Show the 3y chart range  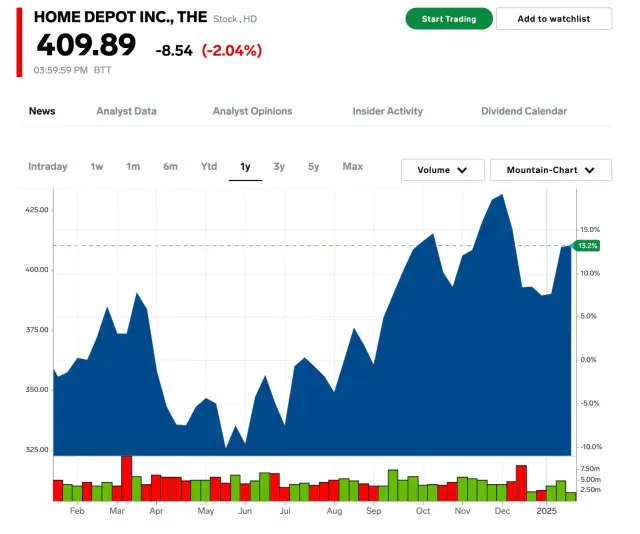point(279,166)
